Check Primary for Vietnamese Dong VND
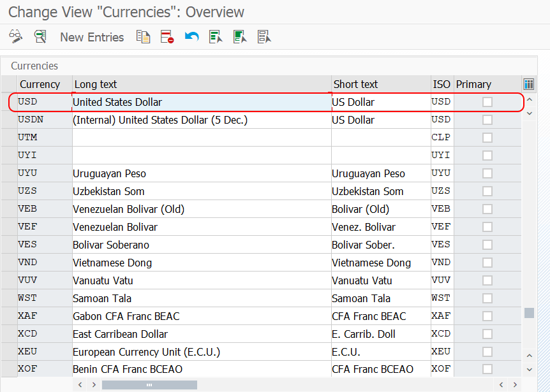 pyautogui.click(x=487, y=262)
